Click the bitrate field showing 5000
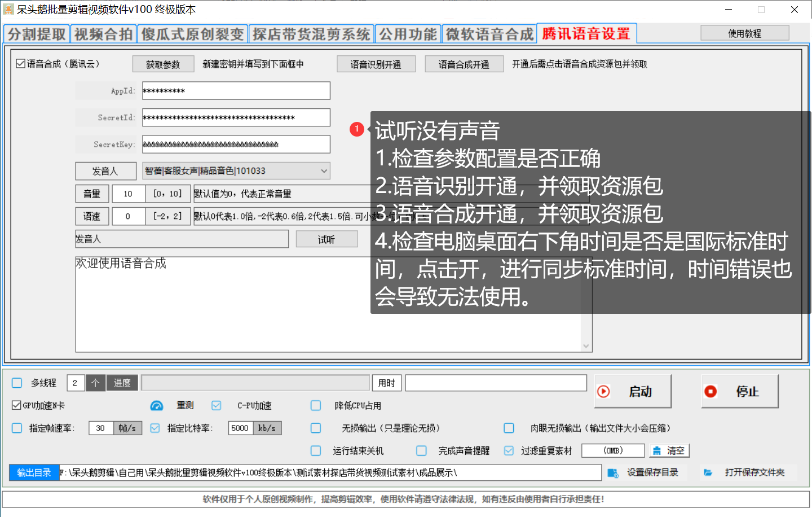The width and height of the screenshot is (812, 517). (x=241, y=428)
